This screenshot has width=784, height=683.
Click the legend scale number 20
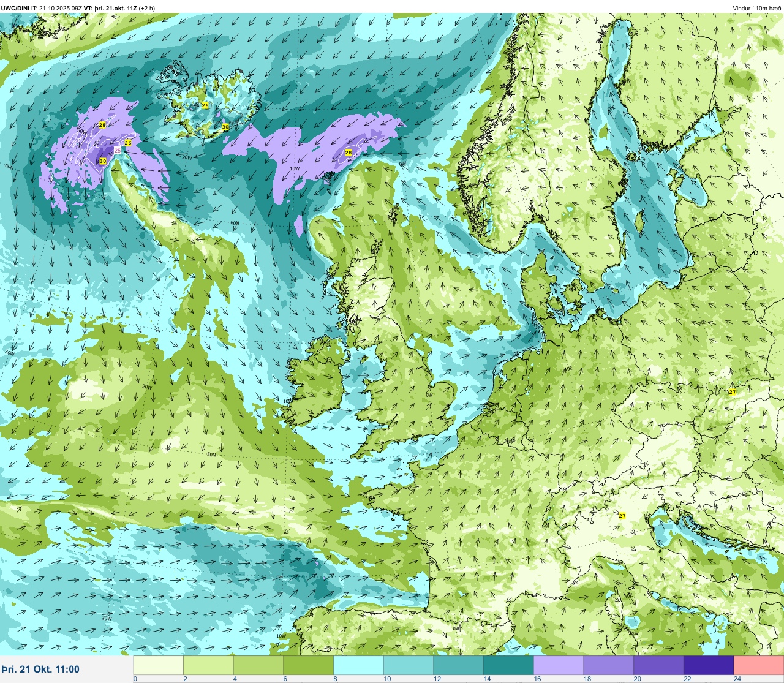(x=638, y=679)
